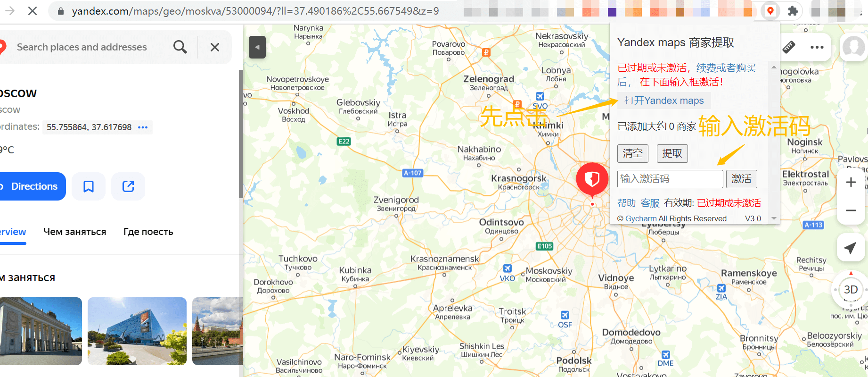
Task: Open the ruler measure tool
Action: pyautogui.click(x=789, y=47)
